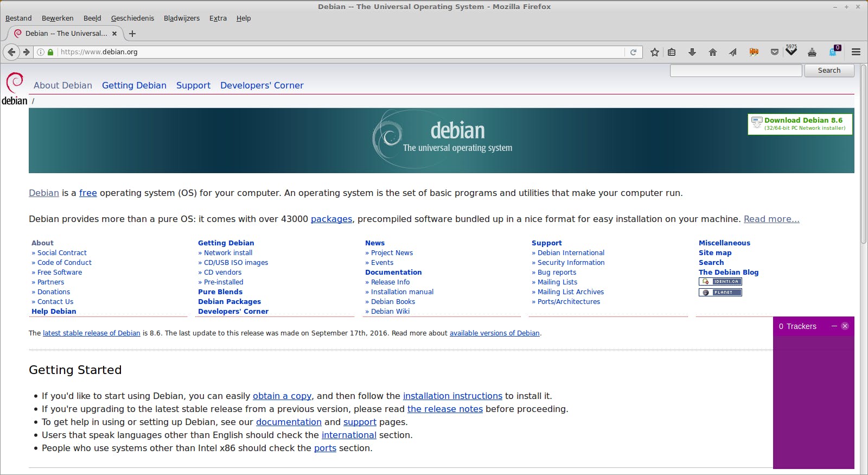Click the inbox tray download icon
Image resolution: width=868 pixels, height=475 pixels.
tap(812, 52)
